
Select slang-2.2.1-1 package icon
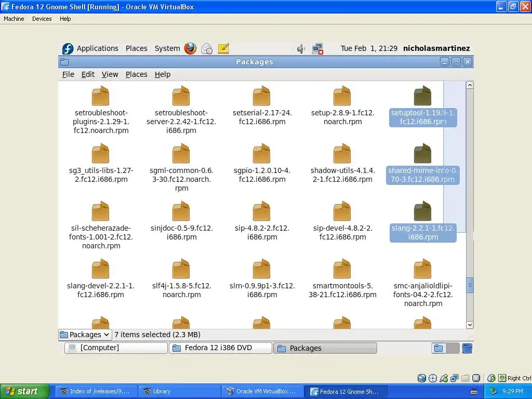(422, 211)
